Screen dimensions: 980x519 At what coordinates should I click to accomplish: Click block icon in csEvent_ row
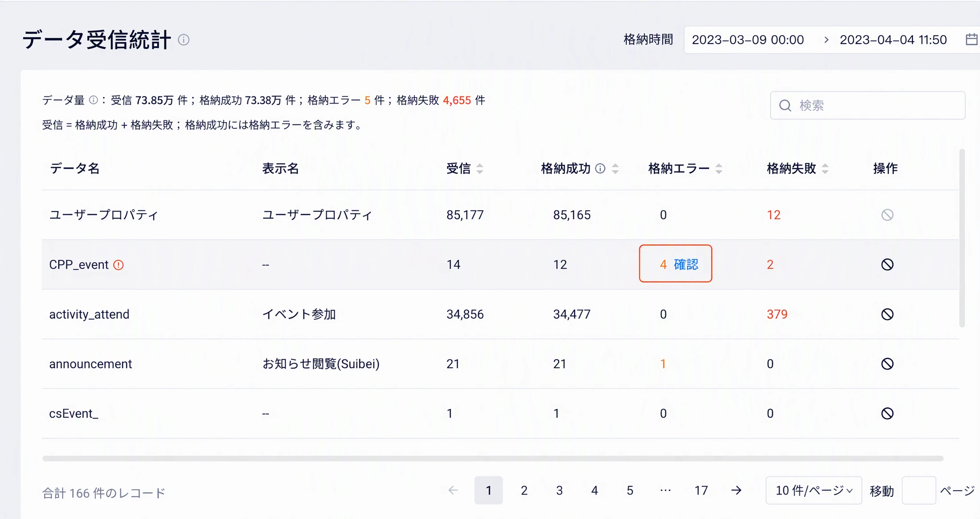point(887,414)
